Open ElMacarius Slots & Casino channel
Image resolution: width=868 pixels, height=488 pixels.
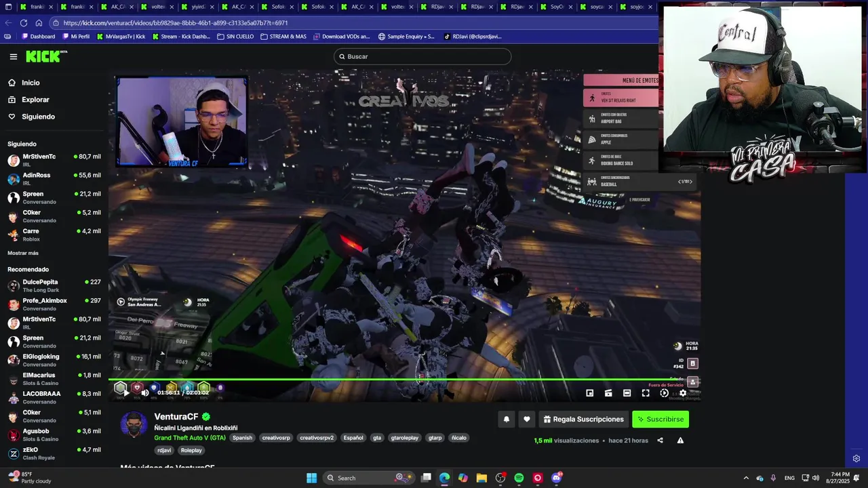(x=54, y=379)
